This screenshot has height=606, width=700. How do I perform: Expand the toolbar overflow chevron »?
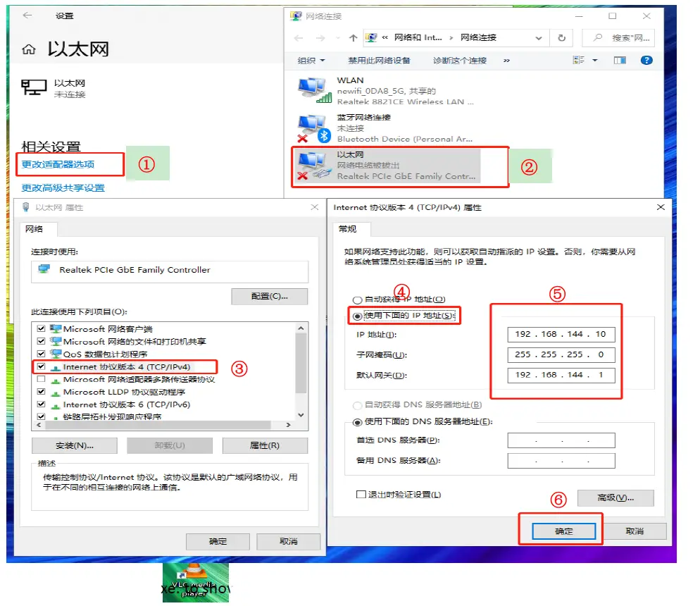click(x=507, y=61)
